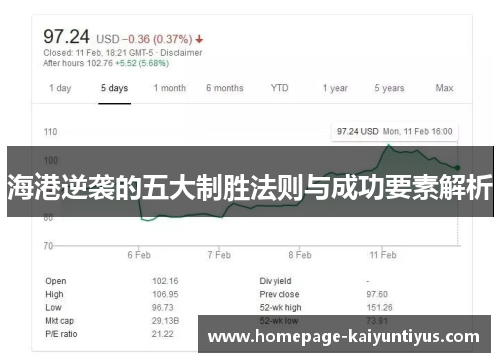Image resolution: width=500 pixels, height=362 pixels.
Task: Click the Chinese headline banner text
Action: (x=250, y=187)
